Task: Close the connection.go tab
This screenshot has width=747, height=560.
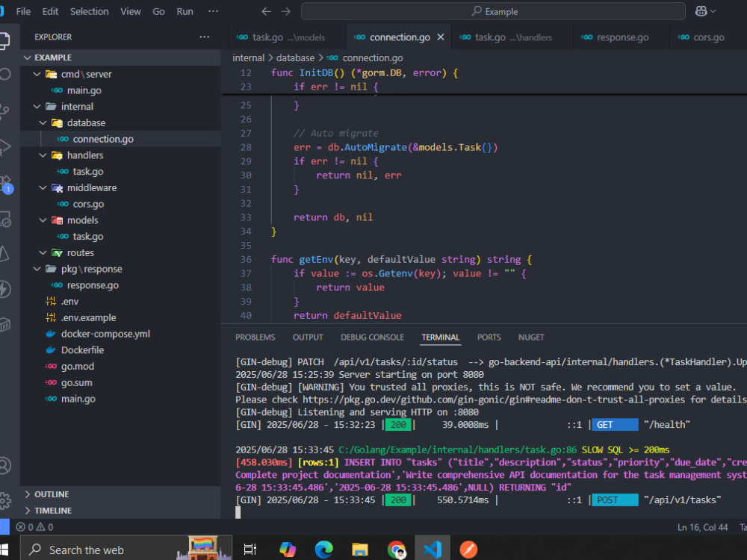Action: click(441, 37)
